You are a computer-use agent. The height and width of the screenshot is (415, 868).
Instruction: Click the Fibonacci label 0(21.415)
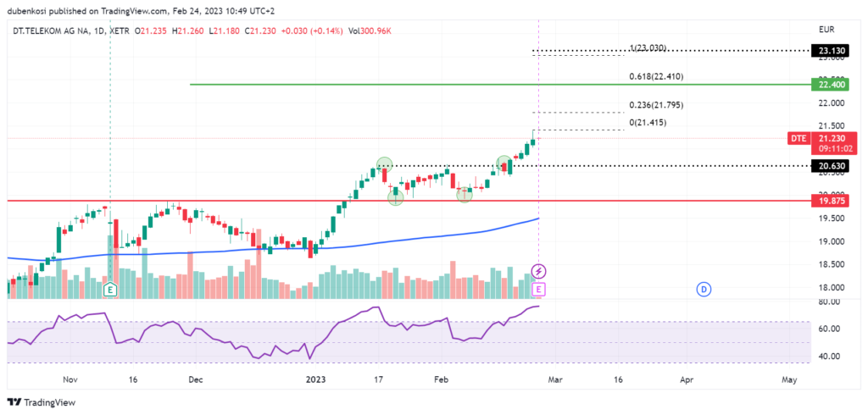[648, 123]
